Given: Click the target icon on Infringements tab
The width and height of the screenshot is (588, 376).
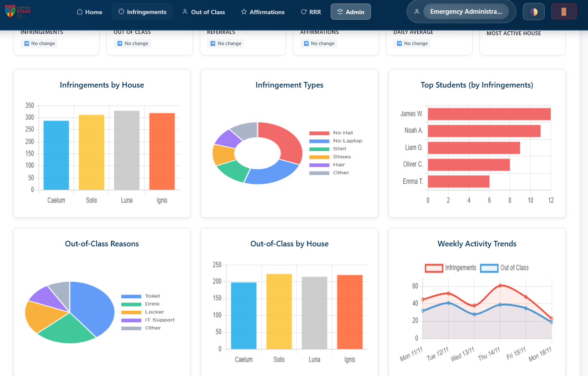Looking at the screenshot, I should click(122, 12).
